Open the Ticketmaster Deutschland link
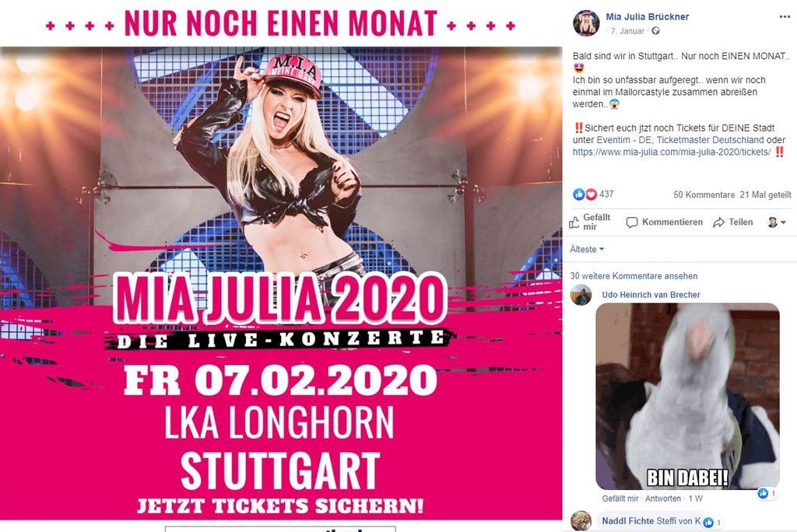This screenshot has height=532, width=797. [x=710, y=140]
